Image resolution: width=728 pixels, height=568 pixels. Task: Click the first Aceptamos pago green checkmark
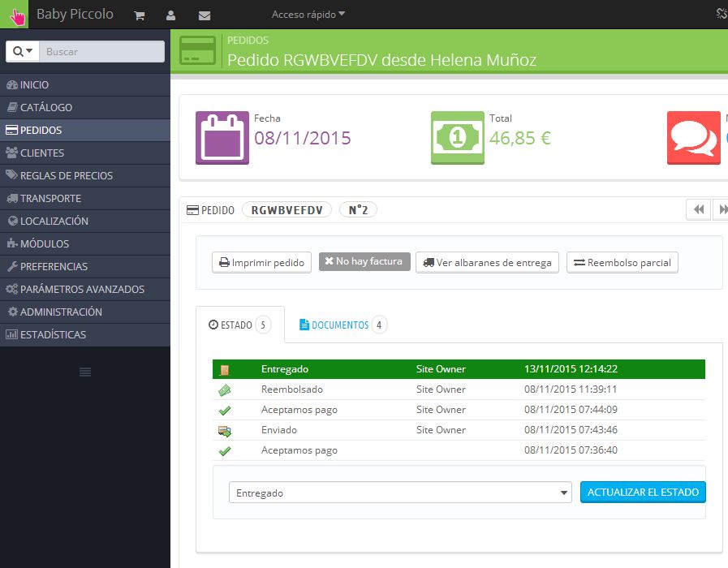(x=225, y=411)
